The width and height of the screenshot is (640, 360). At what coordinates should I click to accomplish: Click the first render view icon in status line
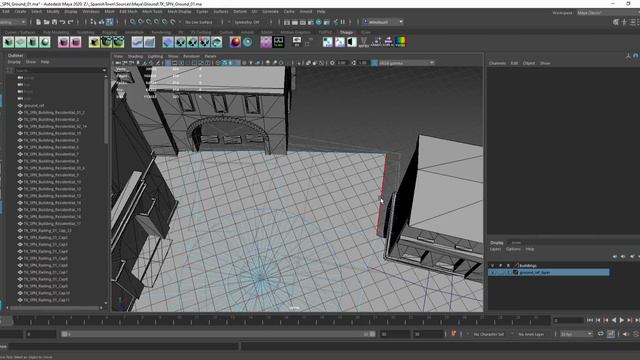287,22
